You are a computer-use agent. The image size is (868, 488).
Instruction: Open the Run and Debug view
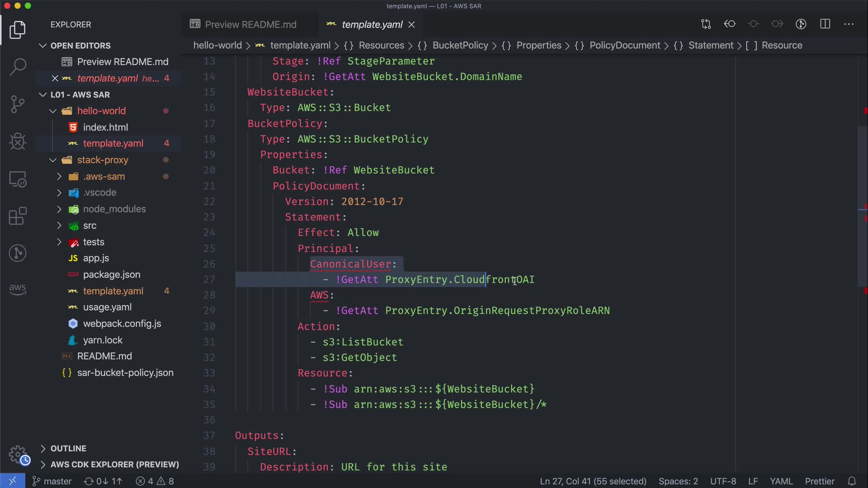pos(18,141)
